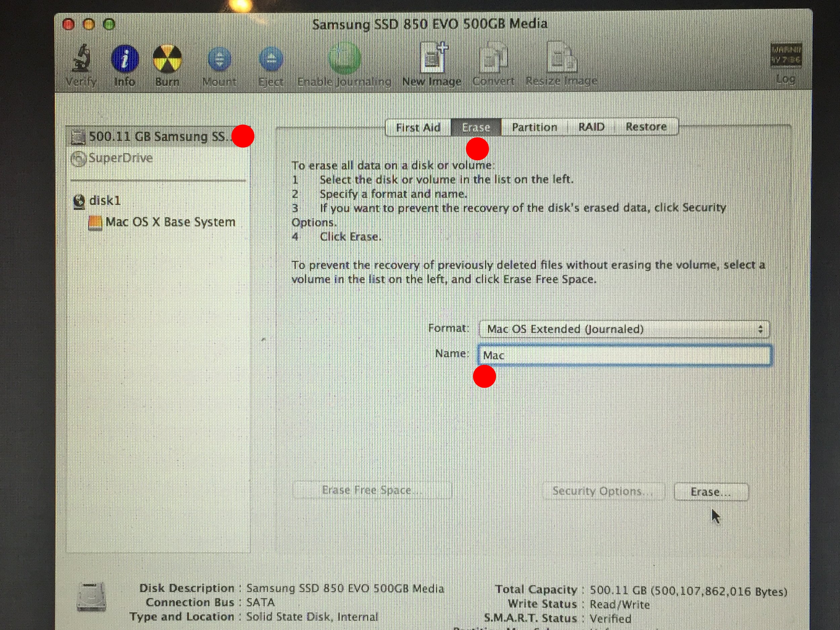This screenshot has width=840, height=630.
Task: Click the 'Samsung SSD 850 EVO 500GB Media' description value
Action: [x=345, y=588]
